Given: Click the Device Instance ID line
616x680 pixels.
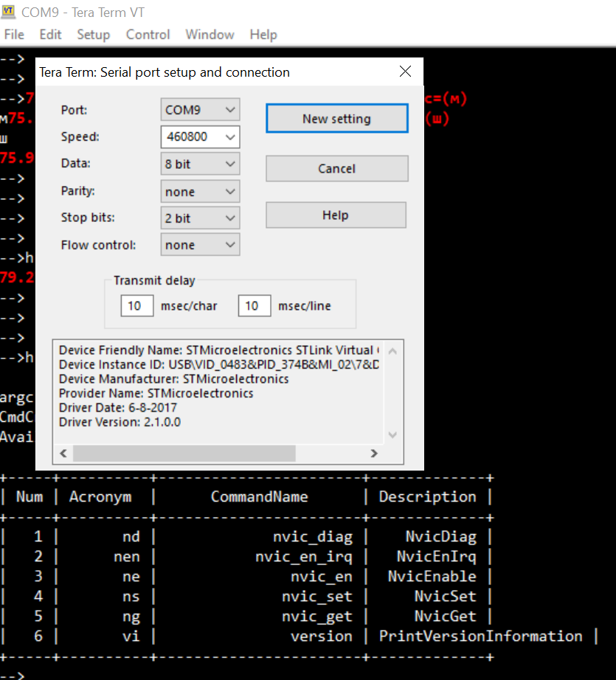Looking at the screenshot, I should coord(219,364).
